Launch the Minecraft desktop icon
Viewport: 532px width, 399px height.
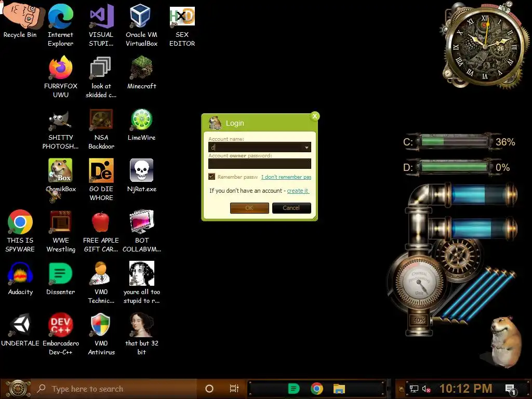pos(141,68)
